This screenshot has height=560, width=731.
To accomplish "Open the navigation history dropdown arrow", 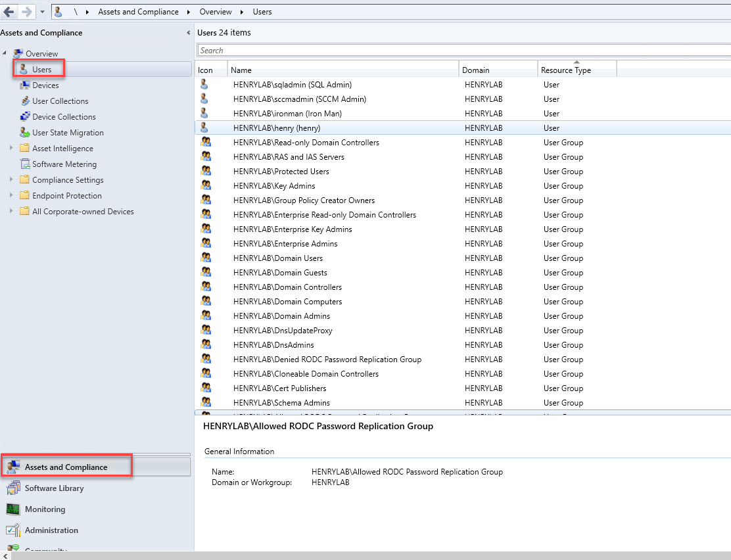I will click(42, 12).
